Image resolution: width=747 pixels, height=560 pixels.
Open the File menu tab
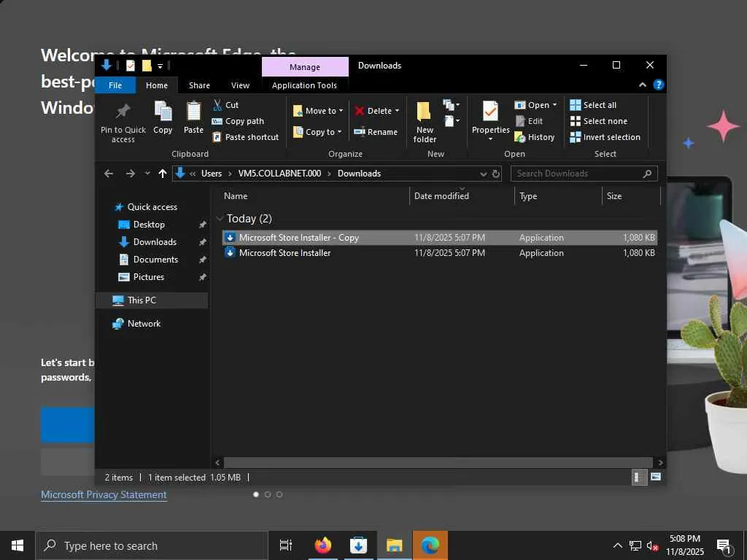(x=115, y=85)
